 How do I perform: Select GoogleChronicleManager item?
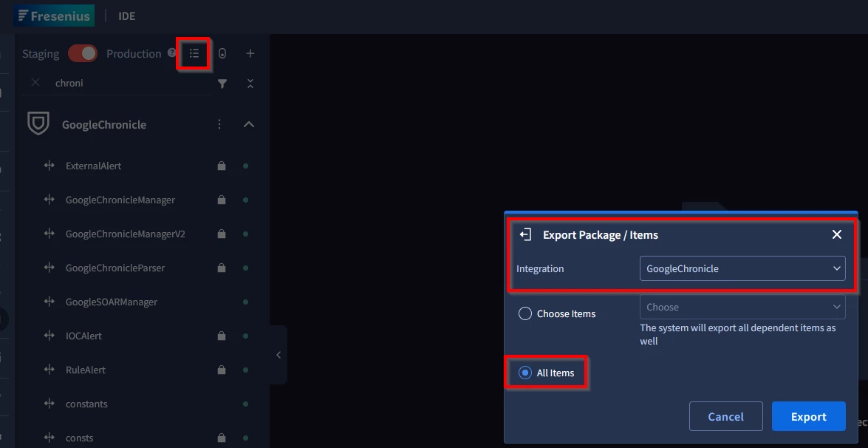120,200
